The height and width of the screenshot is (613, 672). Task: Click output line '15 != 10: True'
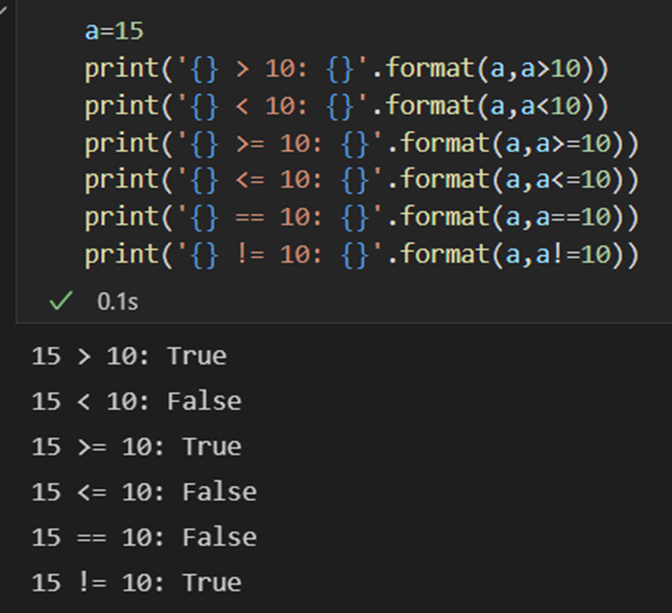(x=136, y=583)
